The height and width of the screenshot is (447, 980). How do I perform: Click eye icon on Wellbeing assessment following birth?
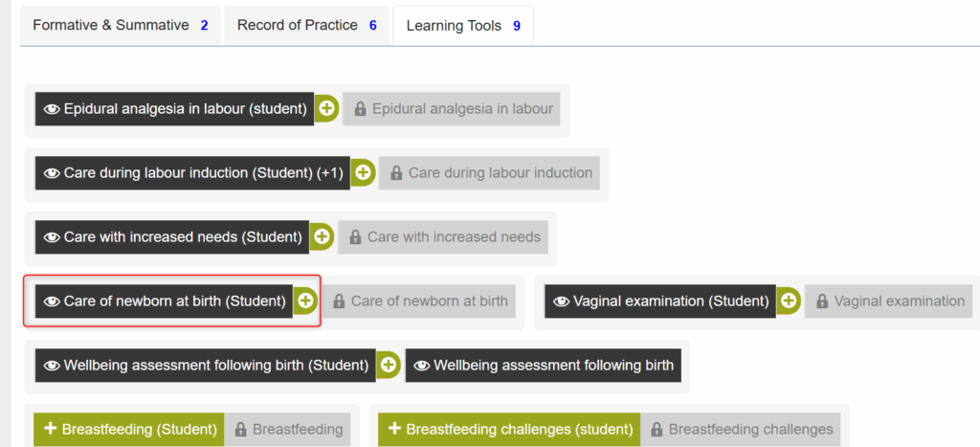[x=422, y=365]
